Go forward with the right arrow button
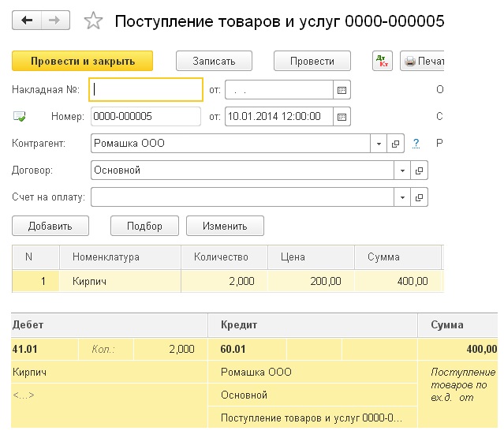504x442 pixels. 55,21
